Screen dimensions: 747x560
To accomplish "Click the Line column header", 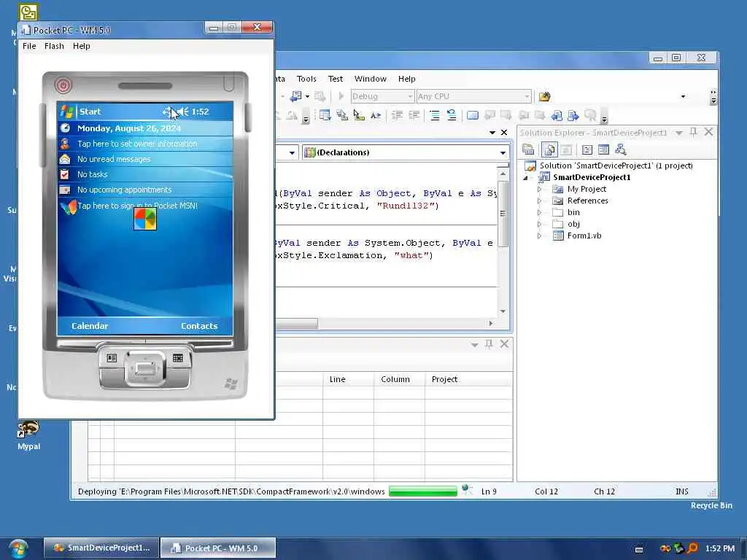I will point(348,379).
